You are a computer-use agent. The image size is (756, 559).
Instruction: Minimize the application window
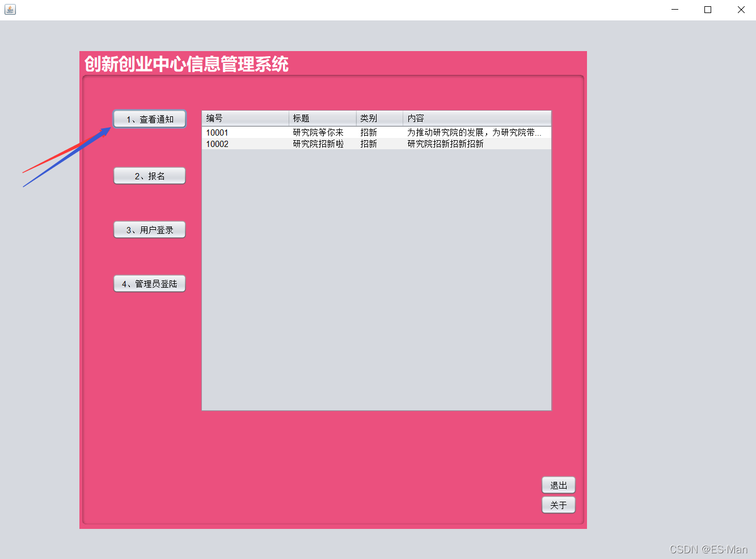click(x=675, y=10)
